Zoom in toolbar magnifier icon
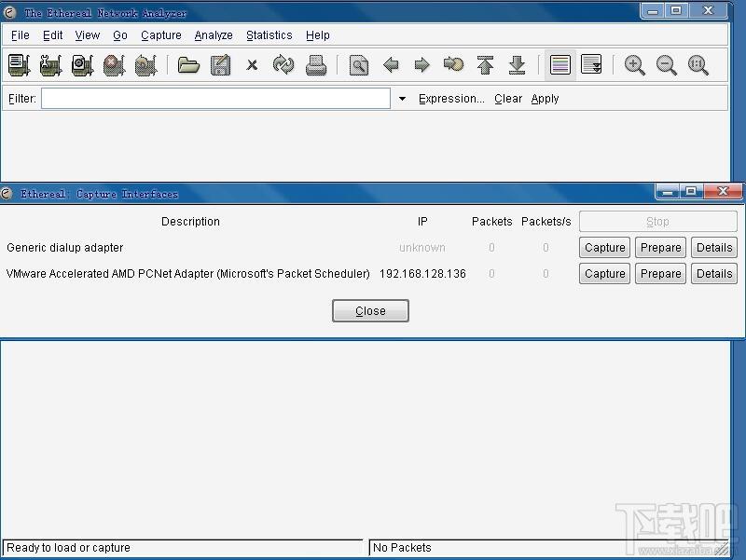Image resolution: width=746 pixels, height=560 pixels. pos(635,65)
